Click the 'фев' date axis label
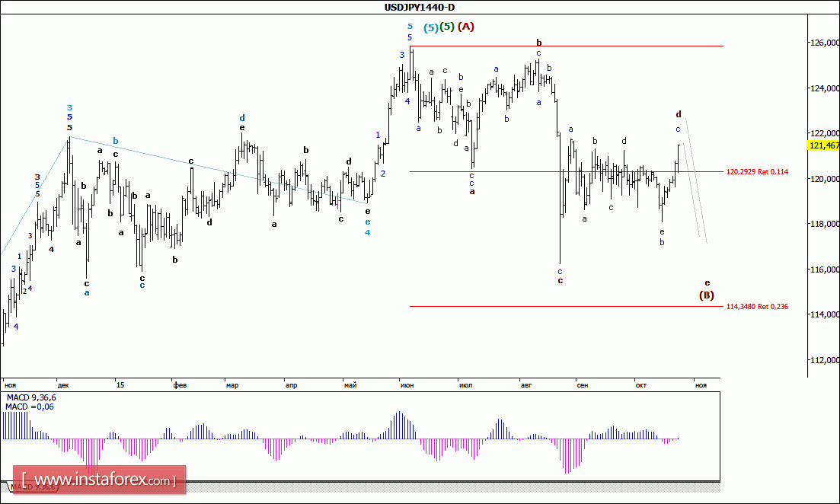 pos(180,385)
